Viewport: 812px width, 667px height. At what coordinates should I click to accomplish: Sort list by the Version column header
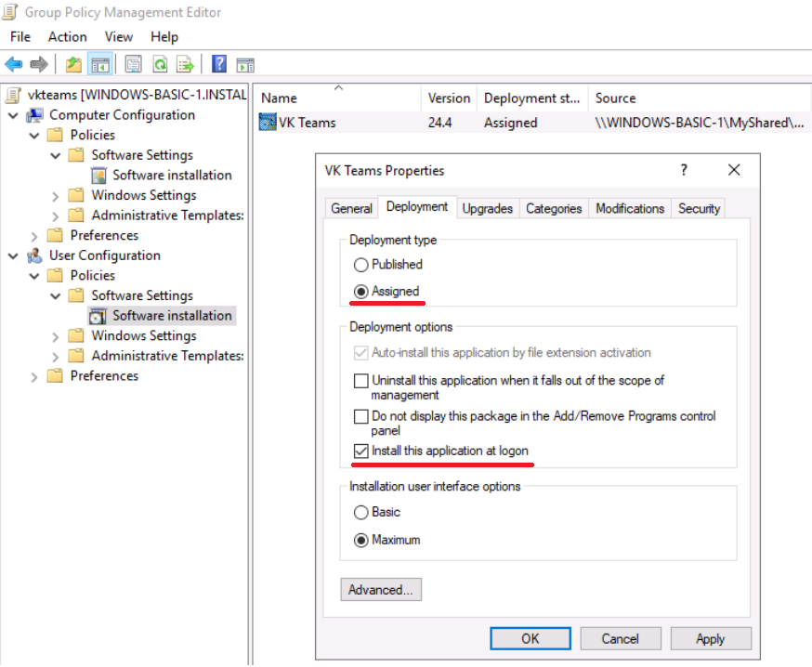pyautogui.click(x=449, y=98)
